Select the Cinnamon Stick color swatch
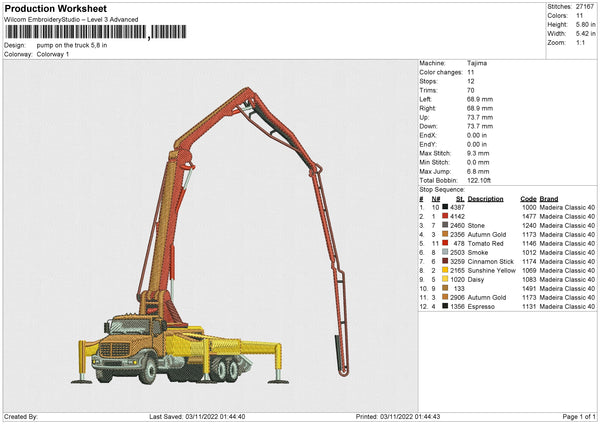Viewport: 600px width, 424px height. coord(444,261)
